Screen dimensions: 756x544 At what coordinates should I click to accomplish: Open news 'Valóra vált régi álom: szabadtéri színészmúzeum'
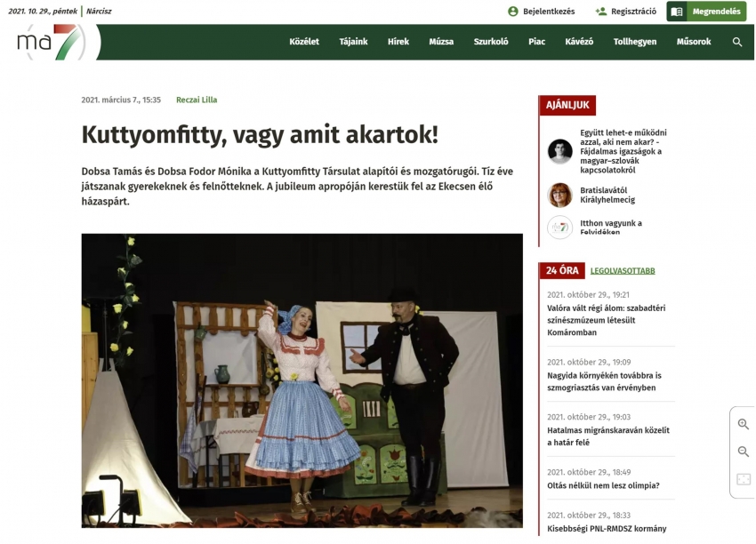606,320
